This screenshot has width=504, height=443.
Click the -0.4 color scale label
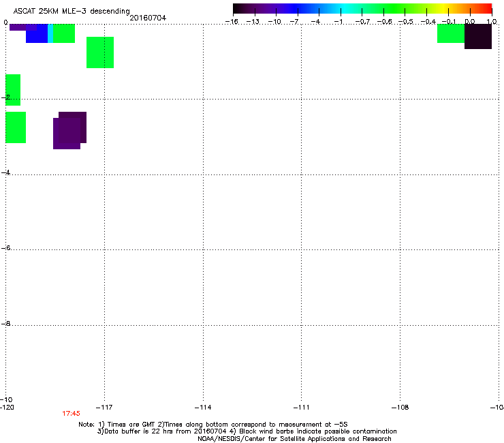428,22
